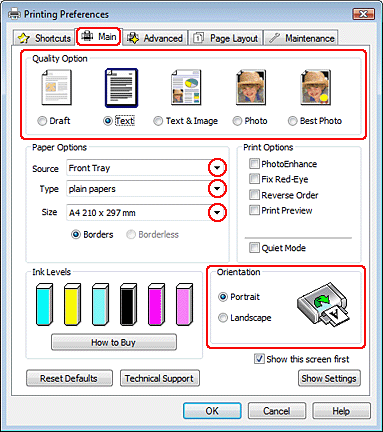The height and width of the screenshot is (432, 383).
Task: Click the Text quality page icon
Action: click(121, 88)
